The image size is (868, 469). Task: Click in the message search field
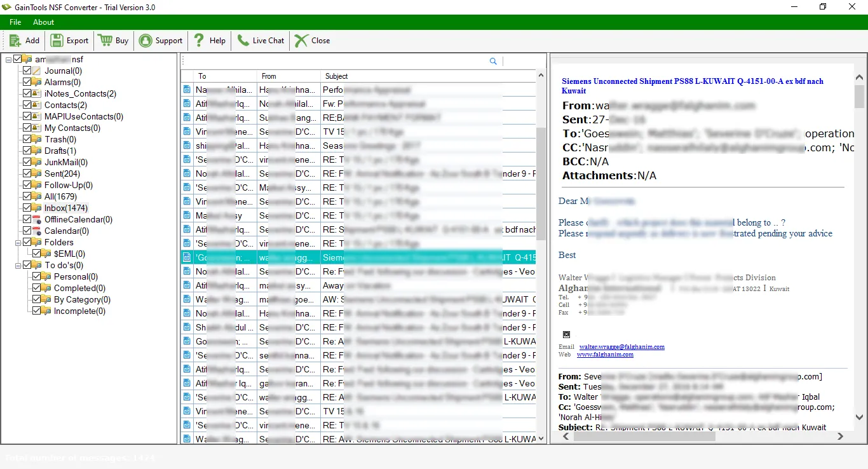(x=336, y=61)
